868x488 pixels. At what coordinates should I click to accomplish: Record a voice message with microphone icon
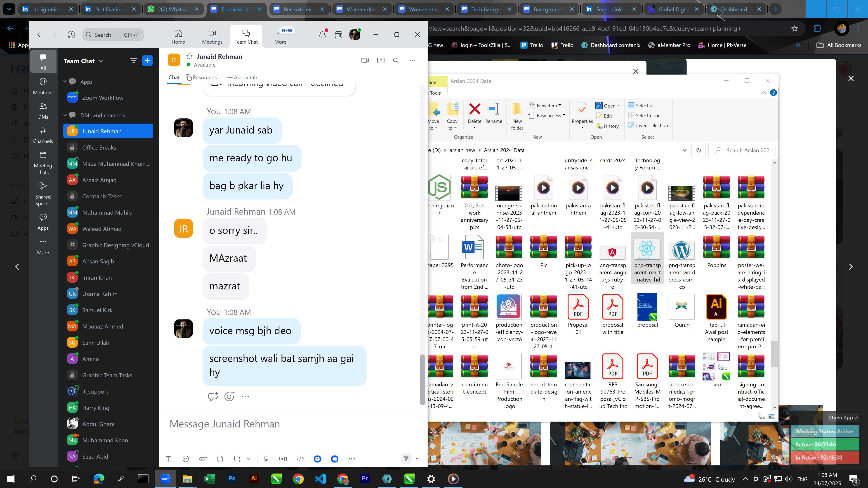266,459
